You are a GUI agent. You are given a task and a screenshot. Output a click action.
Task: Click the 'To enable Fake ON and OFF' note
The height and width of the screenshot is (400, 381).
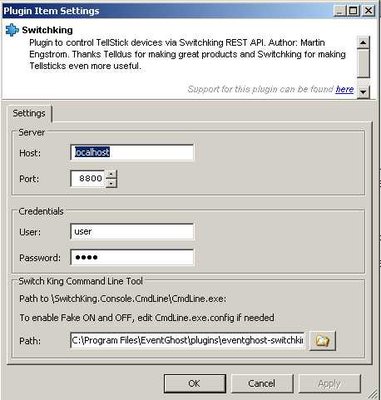pos(147,318)
